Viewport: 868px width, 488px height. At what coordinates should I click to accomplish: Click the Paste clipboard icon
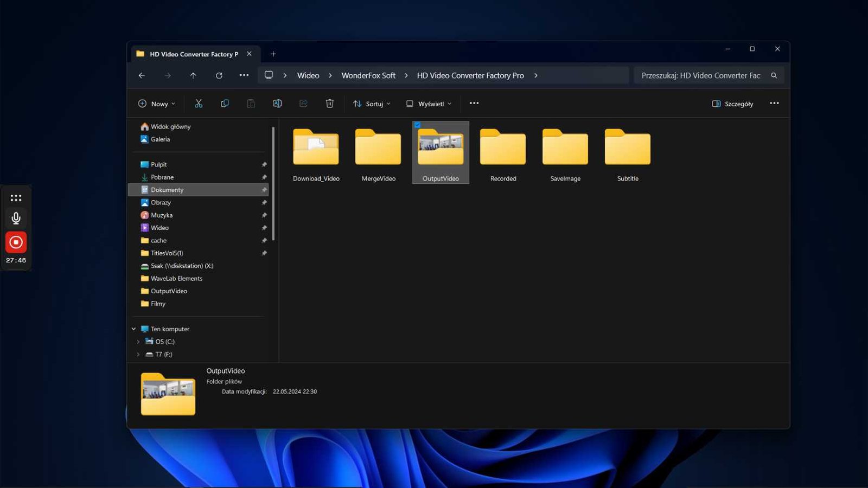click(x=251, y=104)
